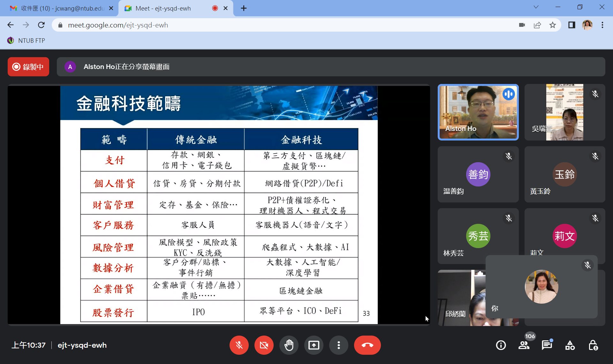
Task: Click the muted mic icon on 林秀芸's tile
Action: pos(509,218)
